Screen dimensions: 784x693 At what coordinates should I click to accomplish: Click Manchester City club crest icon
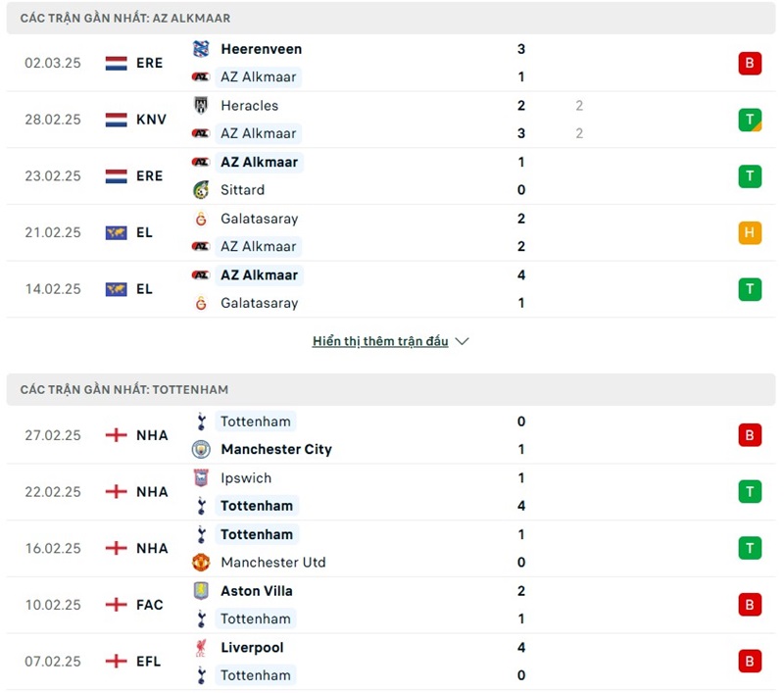pyautogui.click(x=201, y=450)
